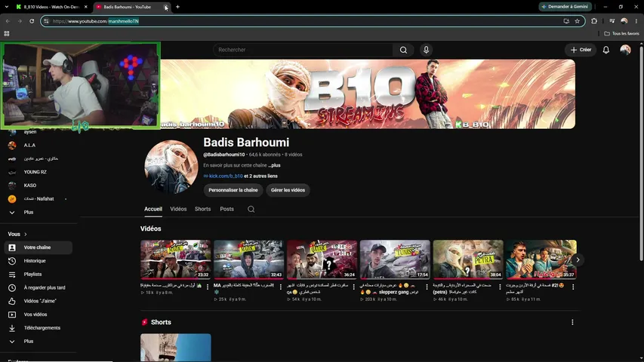This screenshot has width=644, height=362.
Task: Click install app icon in address bar
Action: pyautogui.click(x=566, y=21)
